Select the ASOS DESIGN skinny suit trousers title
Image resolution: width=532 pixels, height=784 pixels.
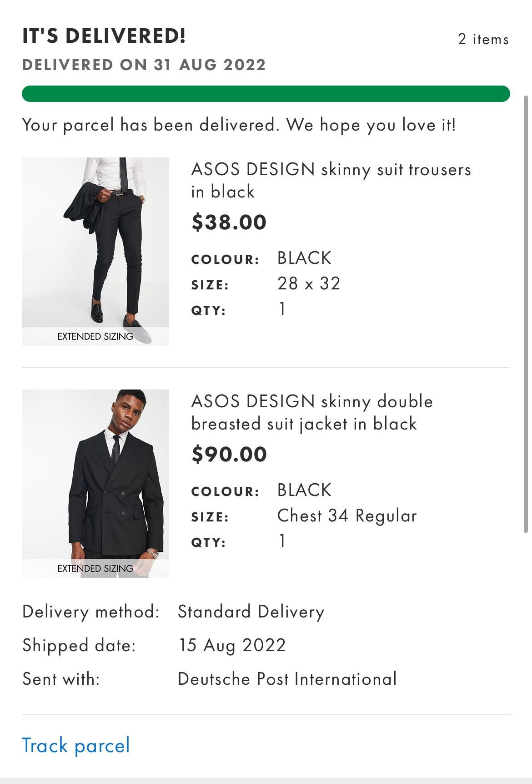coord(331,180)
